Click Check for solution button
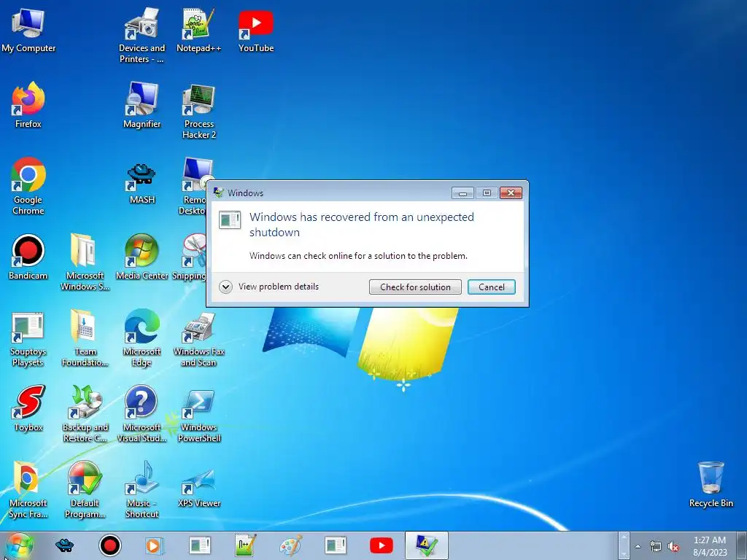This screenshot has width=747, height=560. pyautogui.click(x=415, y=287)
